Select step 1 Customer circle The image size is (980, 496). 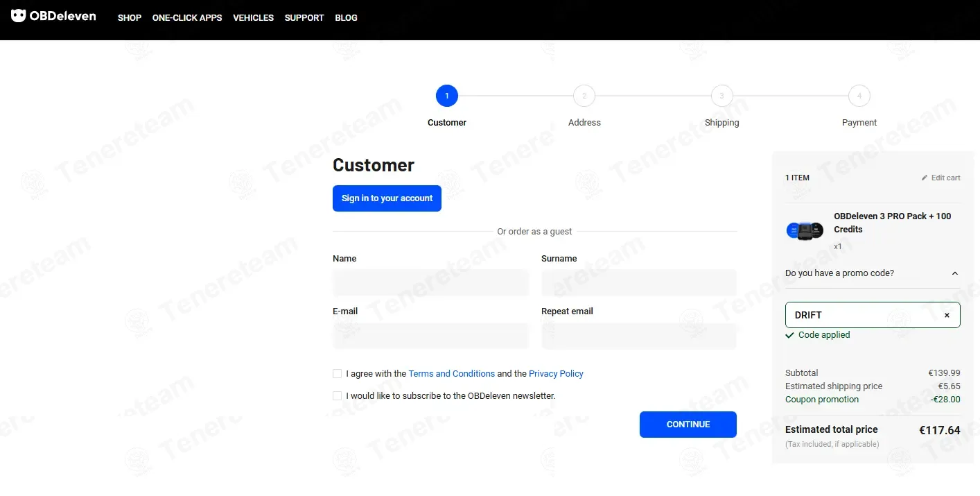(447, 96)
